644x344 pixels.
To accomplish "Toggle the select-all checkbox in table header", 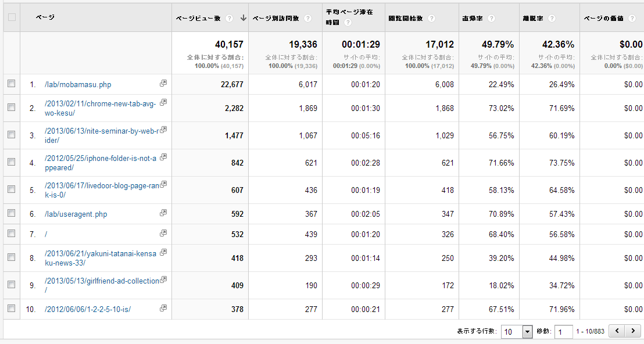I will coord(11,17).
